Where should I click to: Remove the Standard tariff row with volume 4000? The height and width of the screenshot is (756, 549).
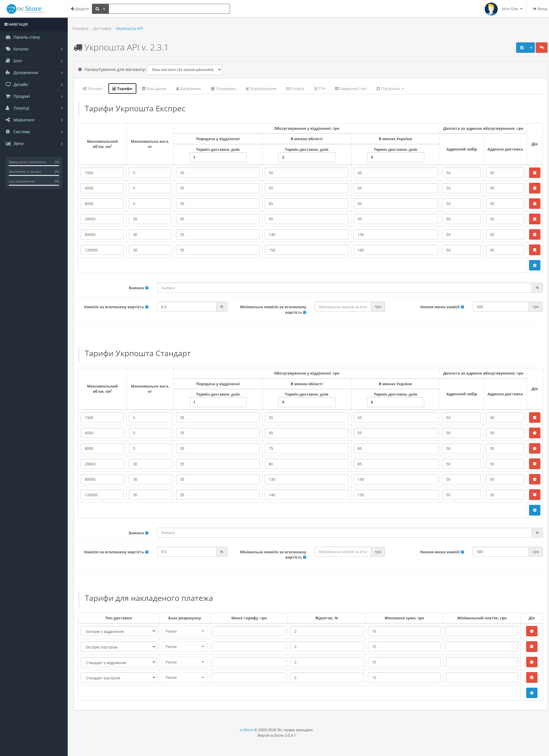coord(534,433)
